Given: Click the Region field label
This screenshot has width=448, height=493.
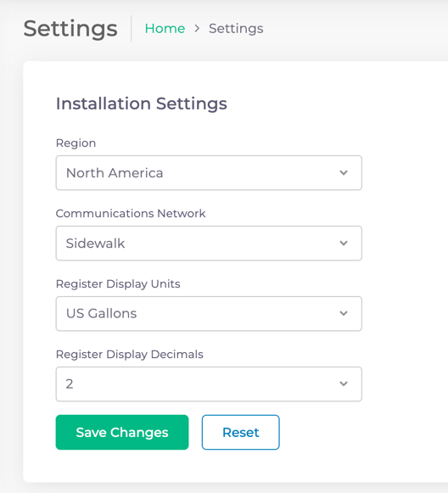Looking at the screenshot, I should tap(76, 143).
